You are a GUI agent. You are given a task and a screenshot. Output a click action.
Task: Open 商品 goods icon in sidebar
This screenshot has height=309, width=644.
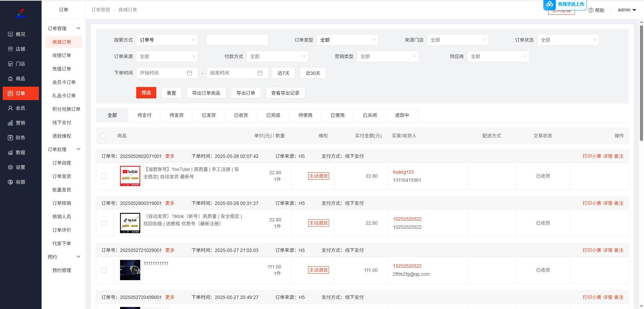coord(10,79)
